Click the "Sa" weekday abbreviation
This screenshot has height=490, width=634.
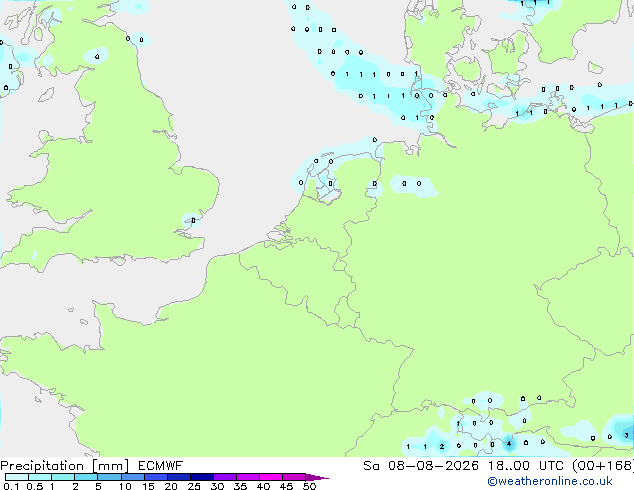tap(371, 466)
